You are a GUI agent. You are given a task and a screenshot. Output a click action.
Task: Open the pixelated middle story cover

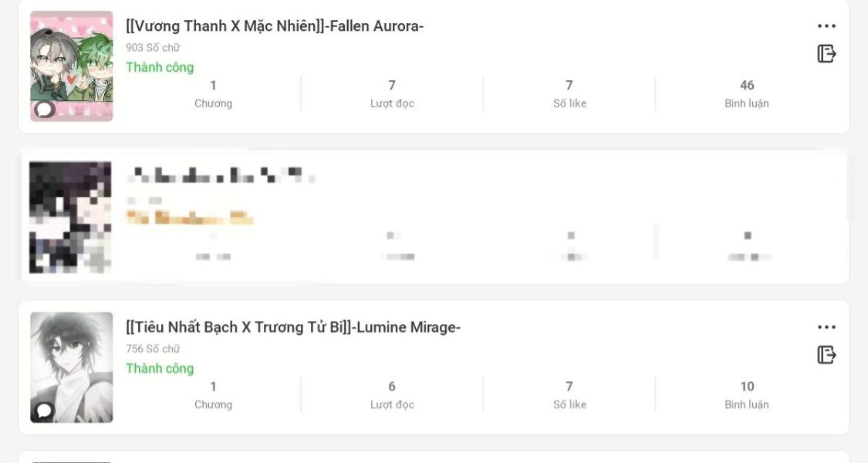tap(70, 217)
